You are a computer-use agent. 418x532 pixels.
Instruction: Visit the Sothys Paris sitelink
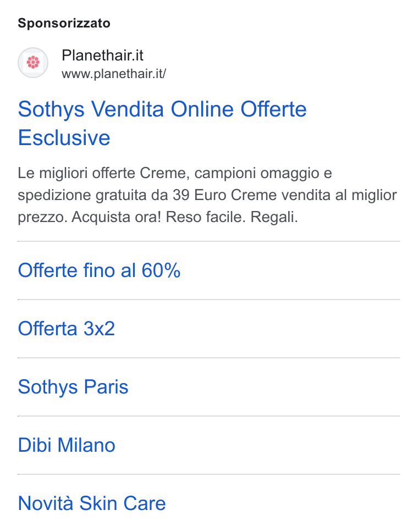[73, 387]
